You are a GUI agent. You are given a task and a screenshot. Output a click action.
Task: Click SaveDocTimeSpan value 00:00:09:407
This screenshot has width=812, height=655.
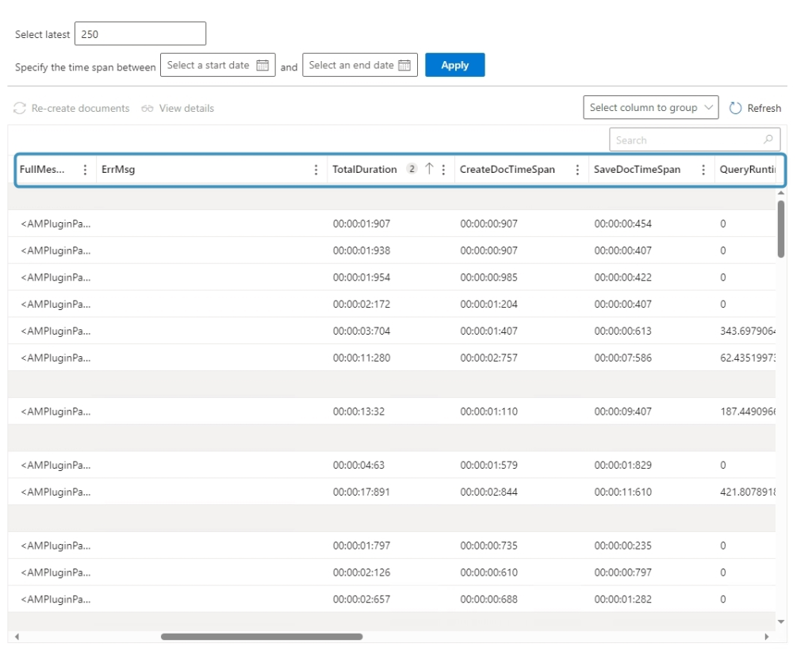pos(623,412)
